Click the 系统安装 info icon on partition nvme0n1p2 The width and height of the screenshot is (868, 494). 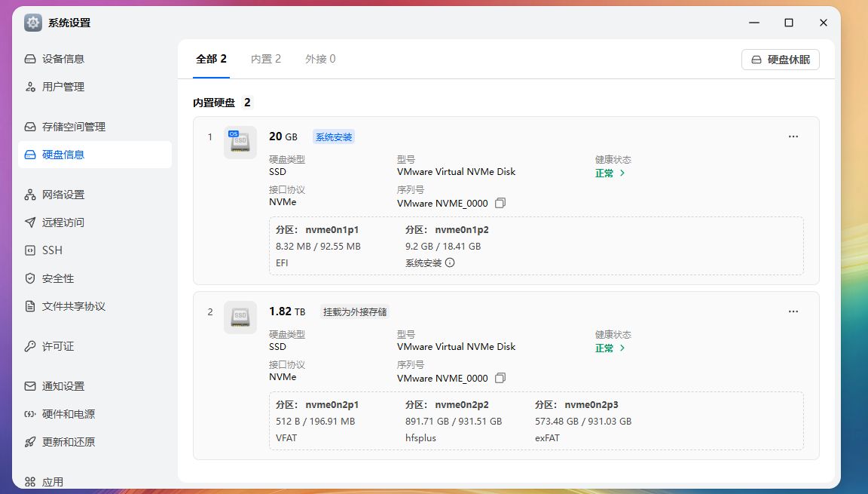click(x=449, y=262)
